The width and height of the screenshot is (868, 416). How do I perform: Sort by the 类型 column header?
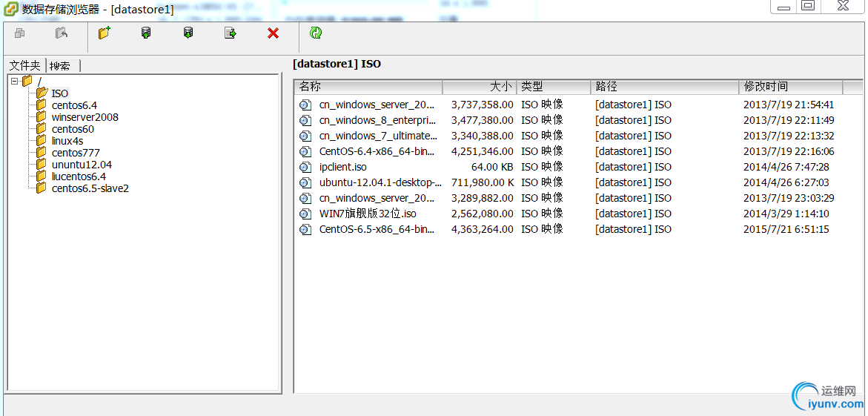click(x=554, y=87)
